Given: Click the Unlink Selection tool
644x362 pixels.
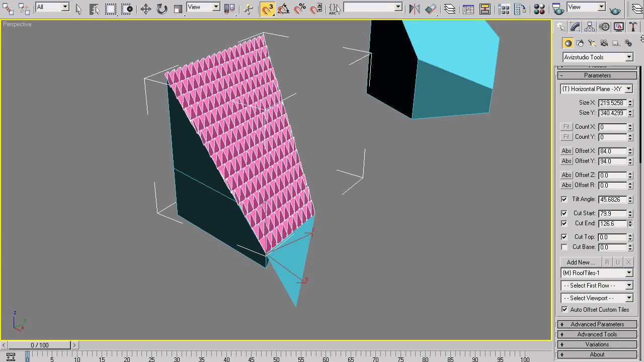Looking at the screenshot, I should pos(24,9).
